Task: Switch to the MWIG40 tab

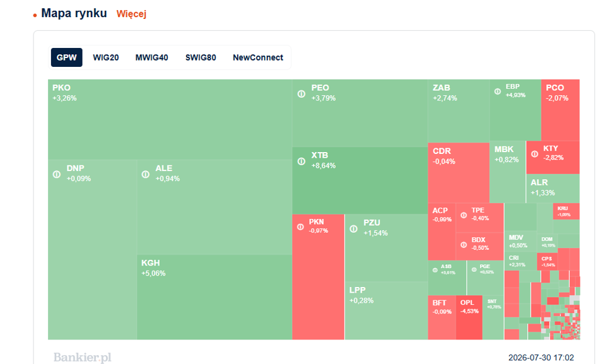Action: [152, 57]
